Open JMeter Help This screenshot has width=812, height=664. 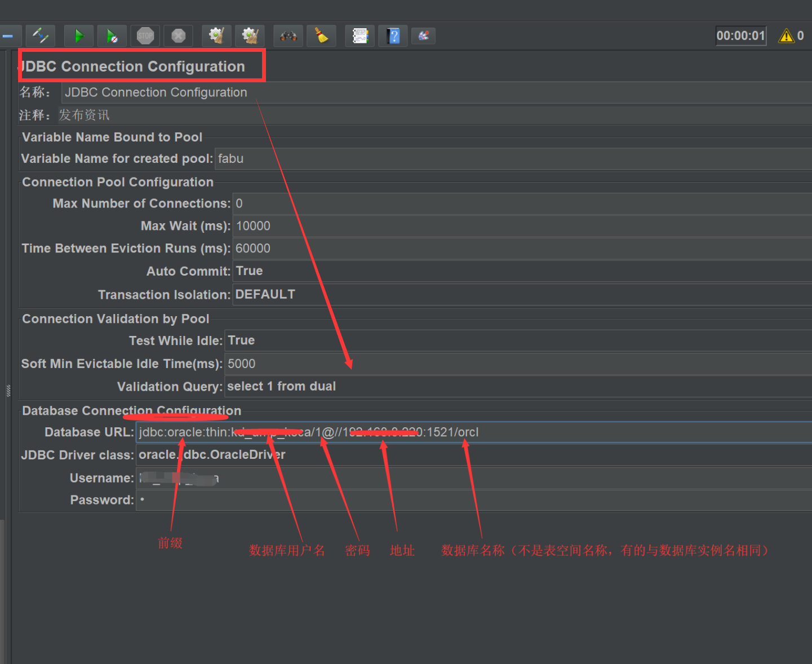pos(393,36)
